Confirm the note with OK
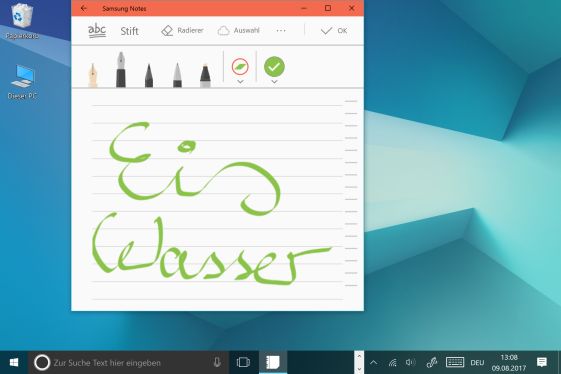The height and width of the screenshot is (374, 561). click(x=334, y=31)
